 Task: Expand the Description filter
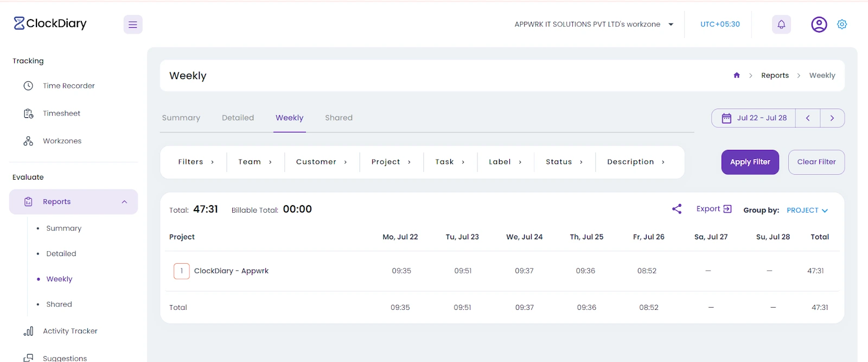coord(636,162)
